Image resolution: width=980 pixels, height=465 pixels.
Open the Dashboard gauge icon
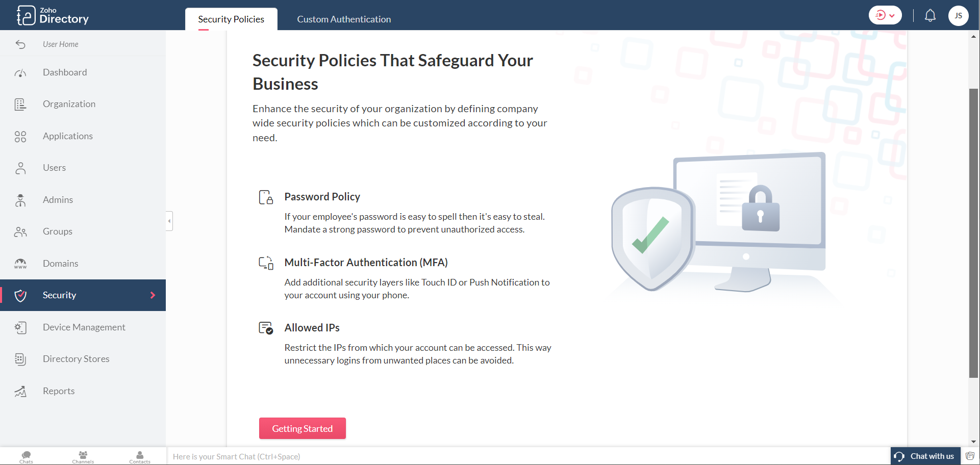coord(20,73)
